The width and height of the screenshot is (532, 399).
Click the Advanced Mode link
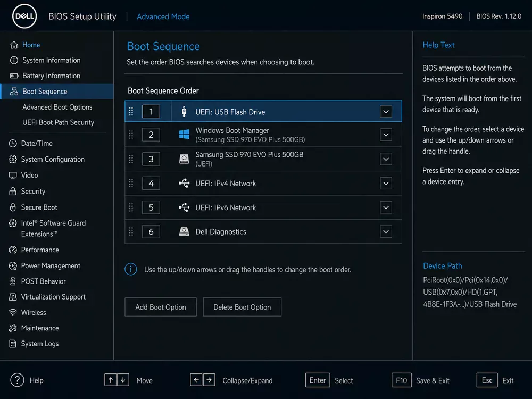point(163,16)
